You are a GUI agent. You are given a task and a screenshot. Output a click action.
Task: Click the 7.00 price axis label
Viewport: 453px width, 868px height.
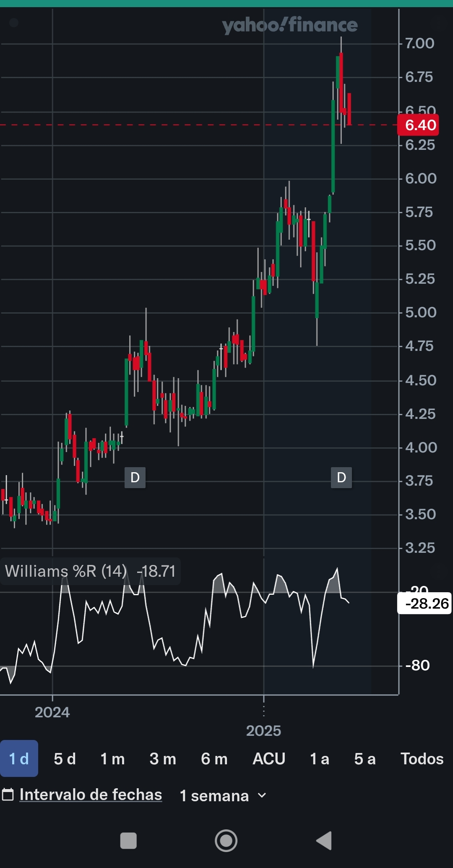(x=420, y=43)
